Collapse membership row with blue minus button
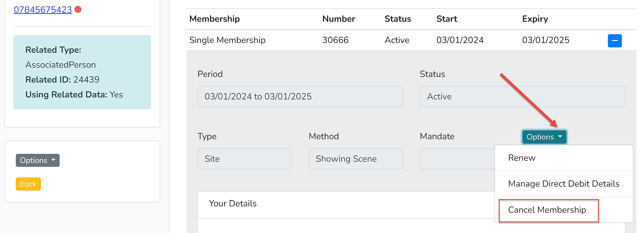Viewport: 644px width, 233px height. (x=615, y=41)
